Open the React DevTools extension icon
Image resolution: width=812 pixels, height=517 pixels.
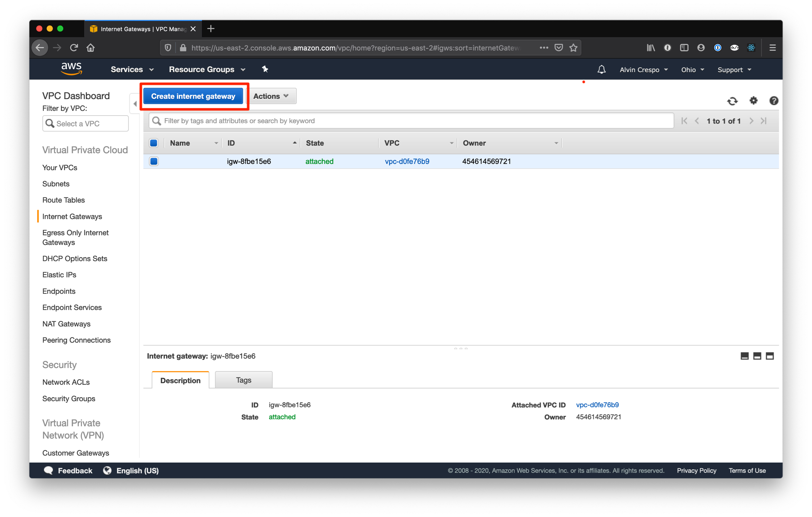[751, 47]
